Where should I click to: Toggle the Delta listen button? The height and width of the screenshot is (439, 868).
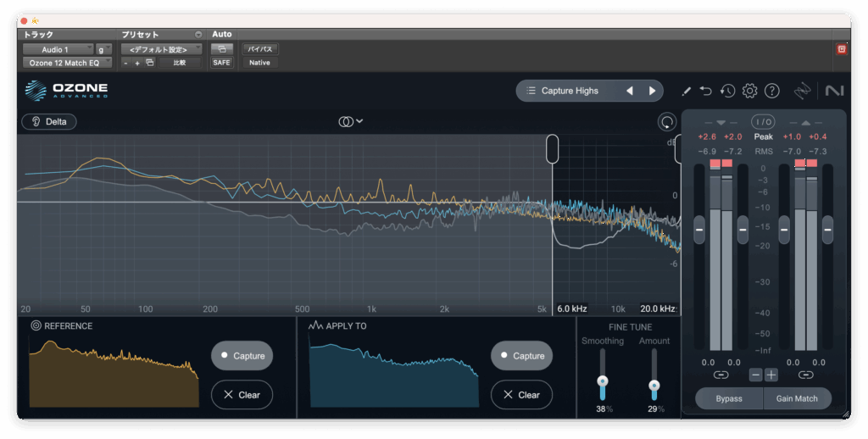point(49,121)
